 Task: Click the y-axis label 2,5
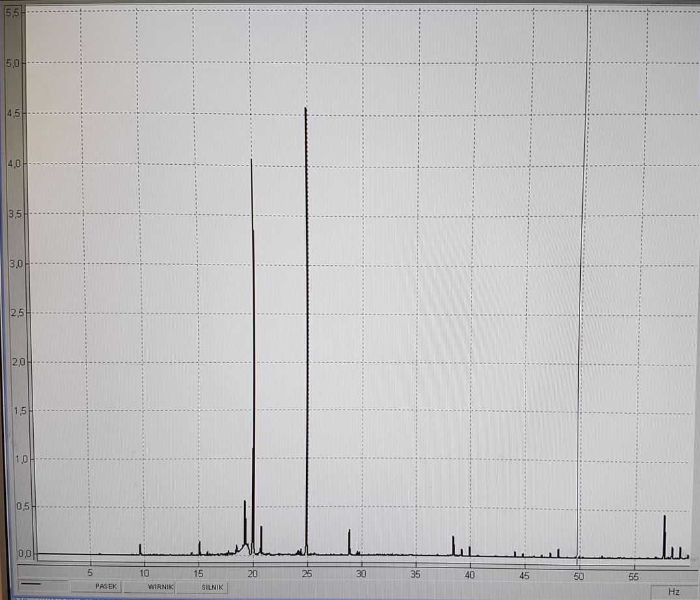17,313
